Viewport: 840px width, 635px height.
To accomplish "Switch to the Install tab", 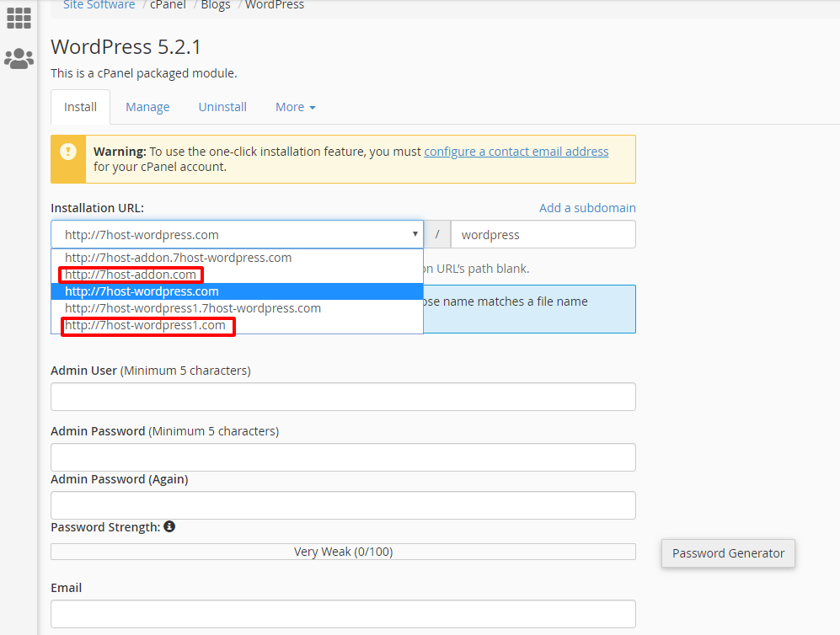I will click(80, 107).
